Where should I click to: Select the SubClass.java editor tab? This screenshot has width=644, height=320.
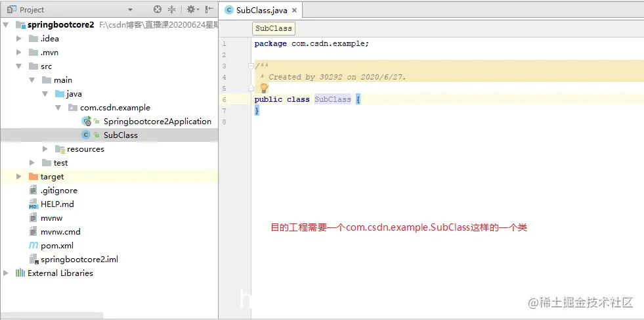(261, 11)
